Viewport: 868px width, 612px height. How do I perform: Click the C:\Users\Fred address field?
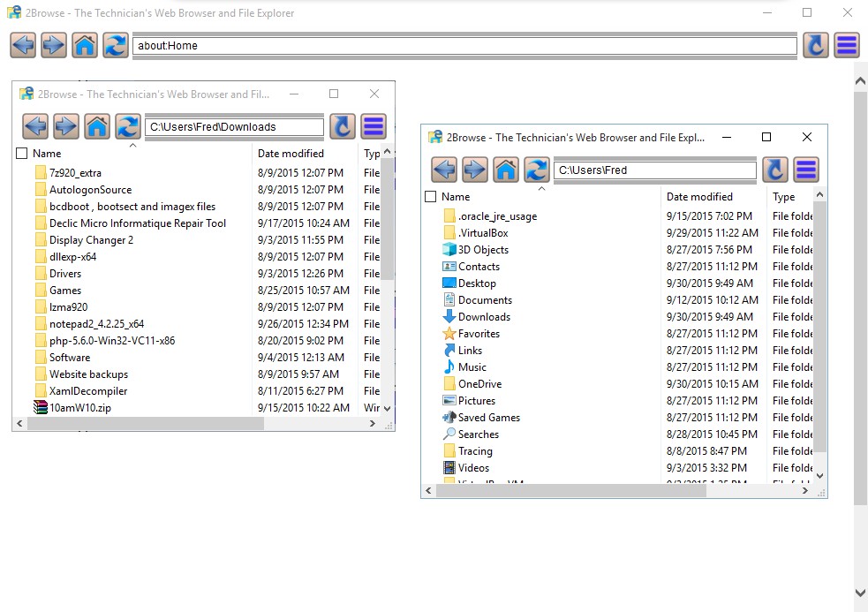[655, 170]
